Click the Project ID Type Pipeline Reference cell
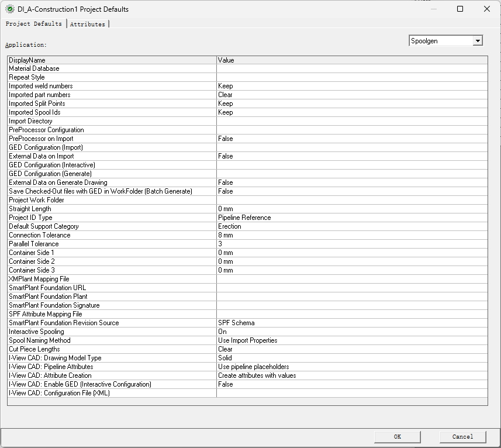Viewport: 501px width, 448px height. tap(351, 218)
